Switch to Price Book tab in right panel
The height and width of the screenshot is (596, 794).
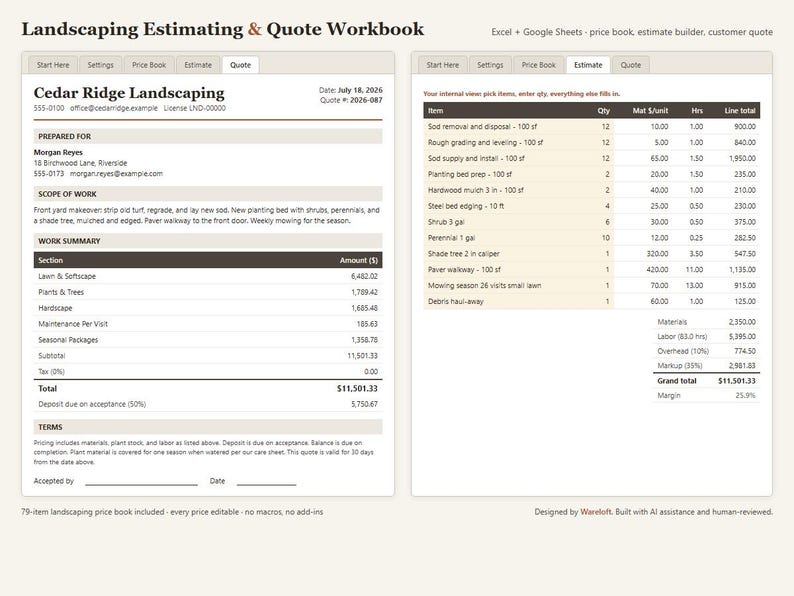(539, 65)
